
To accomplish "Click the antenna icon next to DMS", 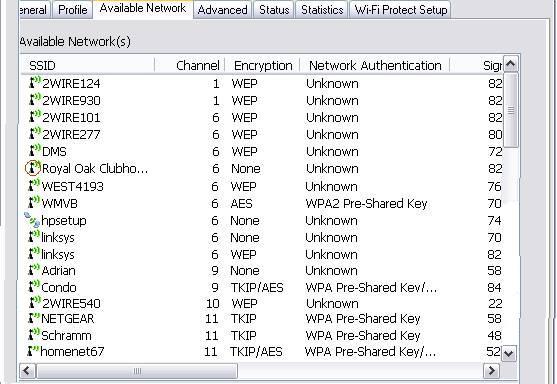I will [x=34, y=151].
